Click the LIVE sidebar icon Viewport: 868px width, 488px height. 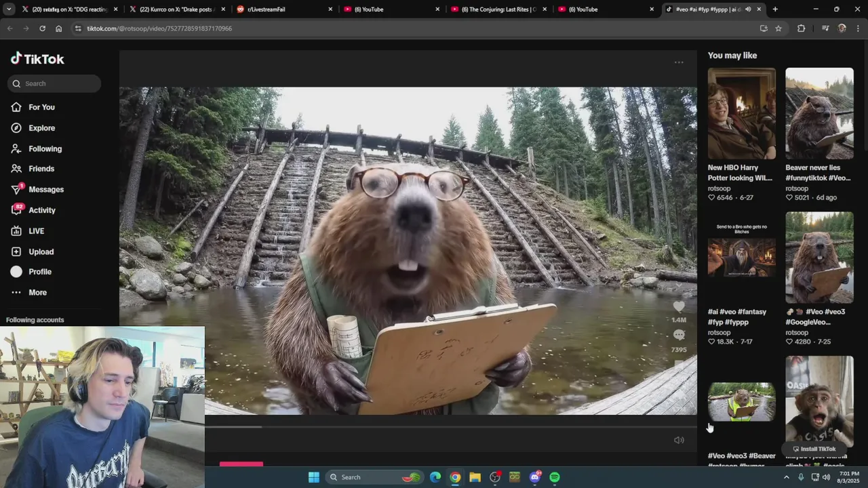[x=16, y=231]
